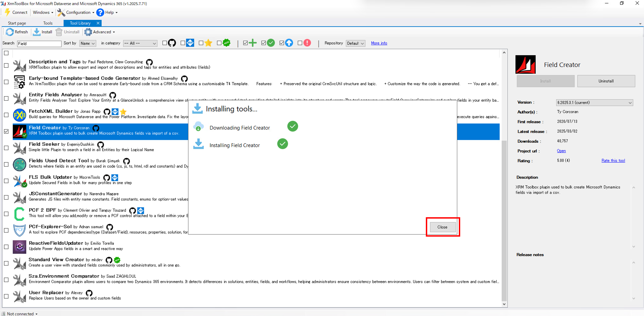
Task: Click the star favorites filter icon
Action: (x=208, y=43)
